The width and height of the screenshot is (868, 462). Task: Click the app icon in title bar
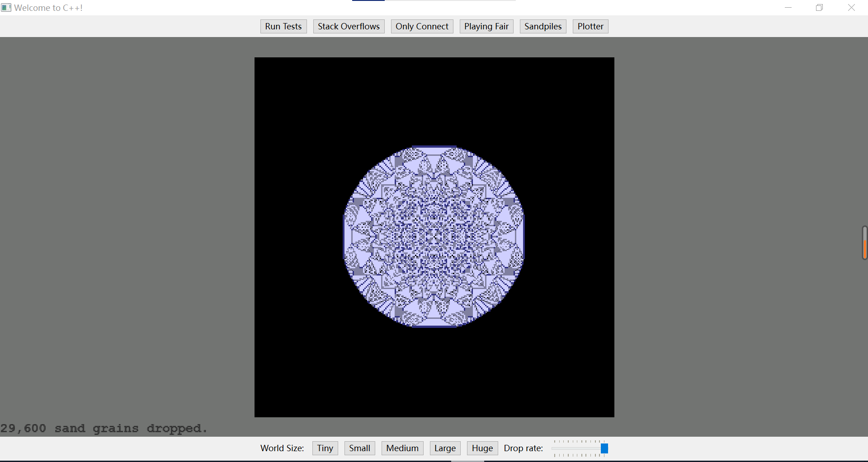click(6, 8)
